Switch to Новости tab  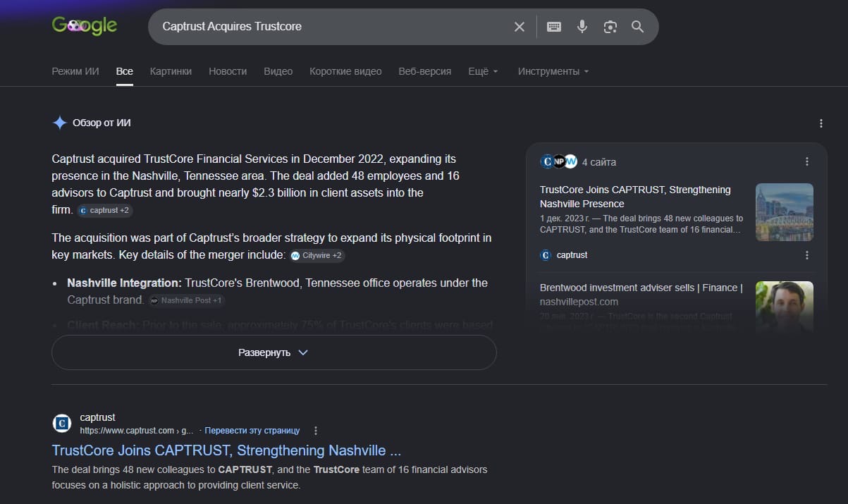[228, 71]
